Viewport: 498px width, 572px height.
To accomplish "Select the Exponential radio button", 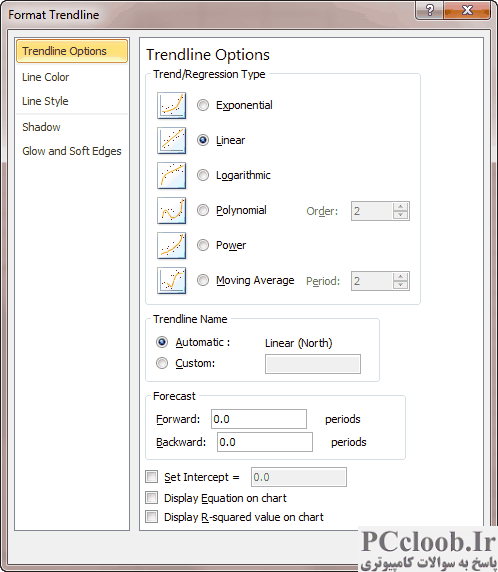I will (x=203, y=105).
